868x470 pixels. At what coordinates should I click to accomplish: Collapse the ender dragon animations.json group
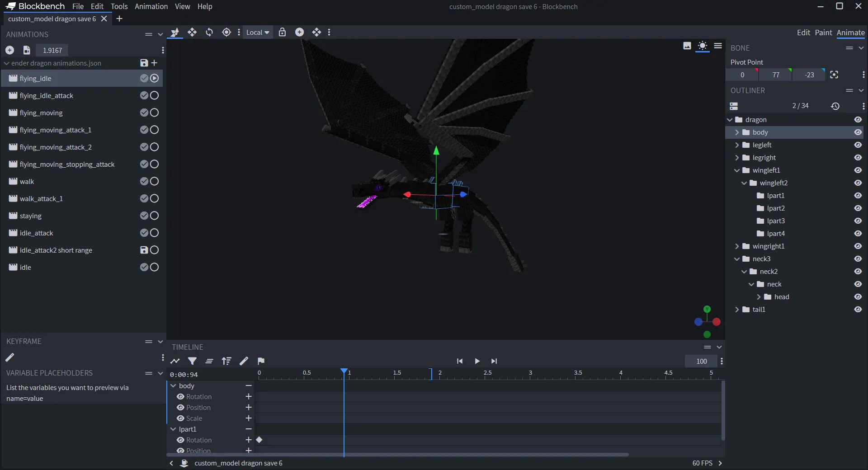click(6, 63)
